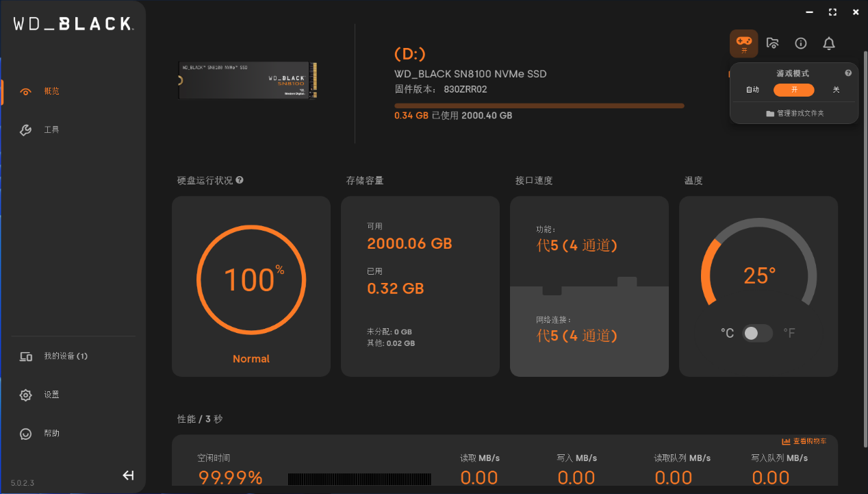The width and height of the screenshot is (868, 494).
Task: Open the 查看购物车 link
Action: pyautogui.click(x=804, y=441)
